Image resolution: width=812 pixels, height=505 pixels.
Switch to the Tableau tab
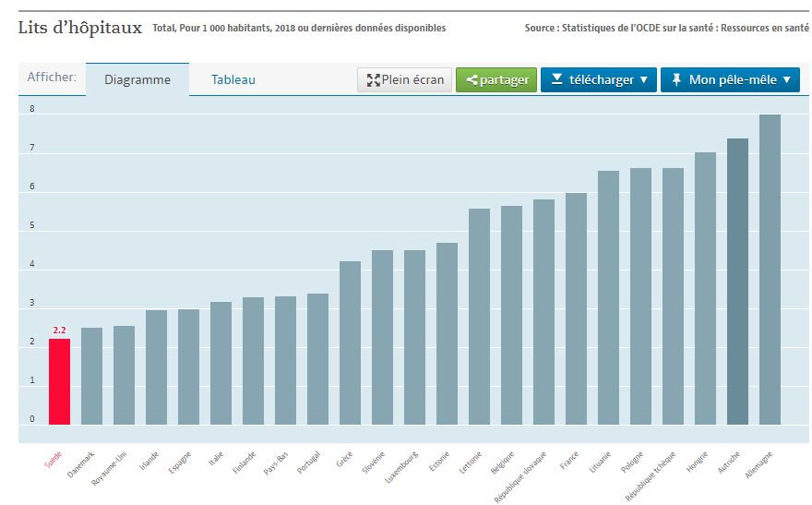(x=233, y=79)
